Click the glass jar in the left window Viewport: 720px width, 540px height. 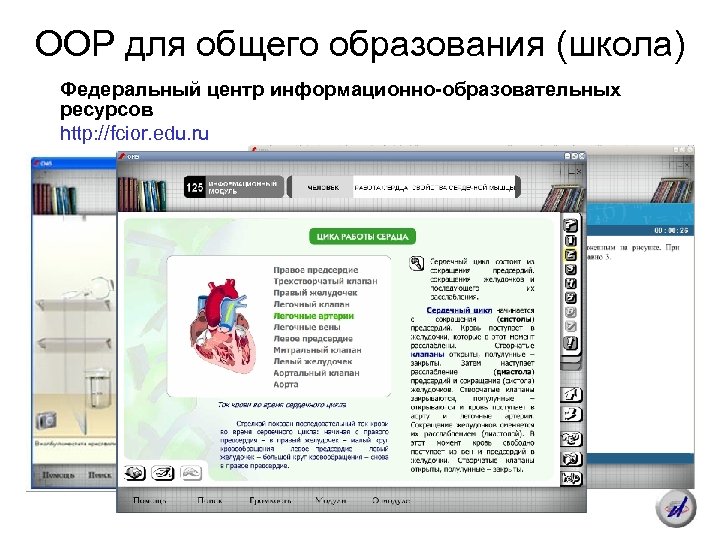point(99,388)
